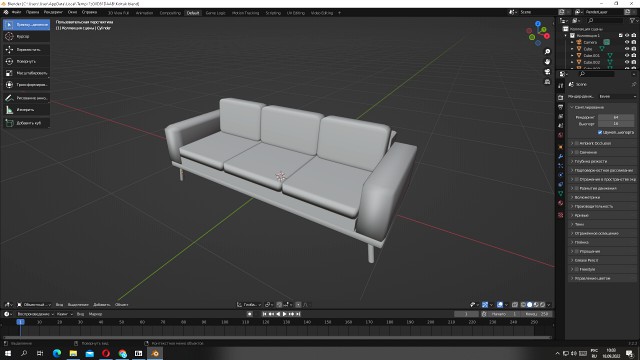Enable Motion Blur checkbox
The image size is (640, 360).
coord(577,188)
